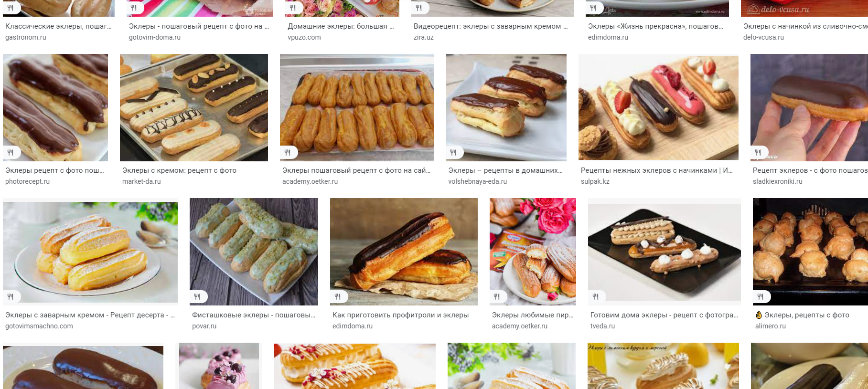Click recipe badge icon on gotovimsmachno.com image
Screen dimensions: 868x389
[11, 297]
